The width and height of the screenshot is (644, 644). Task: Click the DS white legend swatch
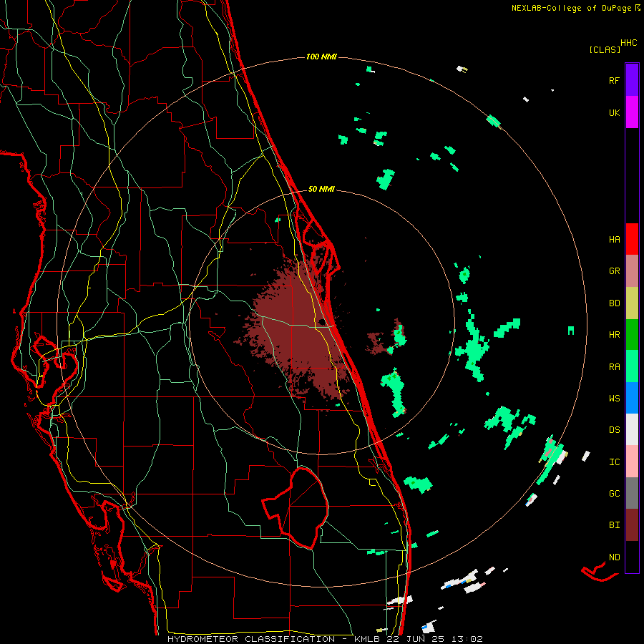632,429
